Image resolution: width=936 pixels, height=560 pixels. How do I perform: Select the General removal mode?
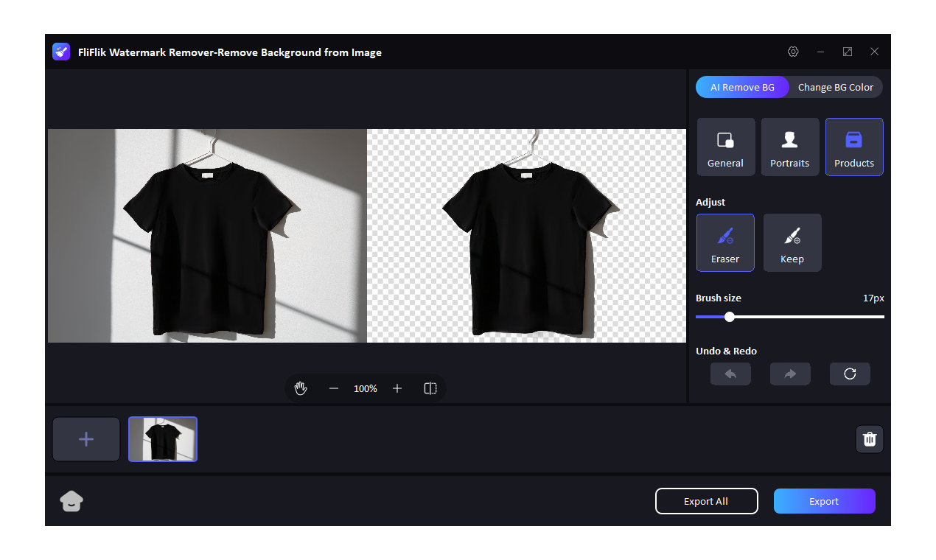[x=726, y=147]
